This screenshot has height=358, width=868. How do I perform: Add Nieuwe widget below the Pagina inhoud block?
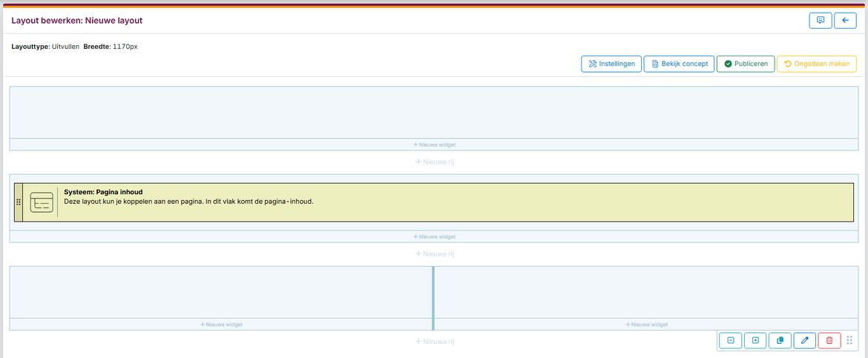click(x=433, y=236)
